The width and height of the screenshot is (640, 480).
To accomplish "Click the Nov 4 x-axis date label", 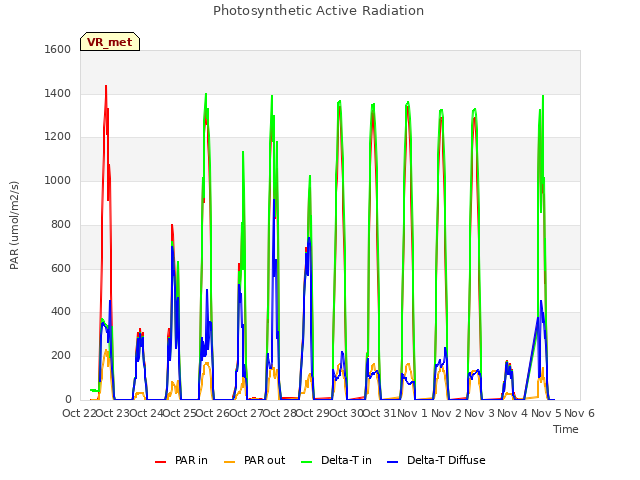I will (x=513, y=413).
